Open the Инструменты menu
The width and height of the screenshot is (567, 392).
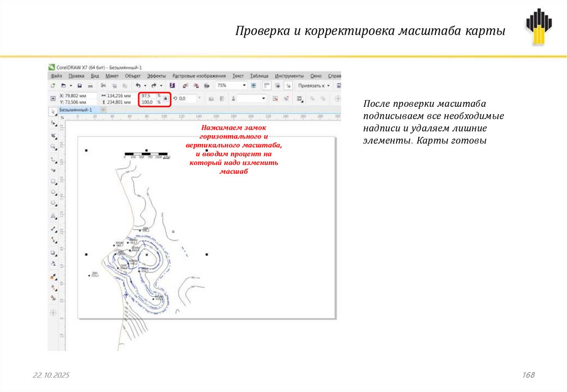pyautogui.click(x=289, y=76)
